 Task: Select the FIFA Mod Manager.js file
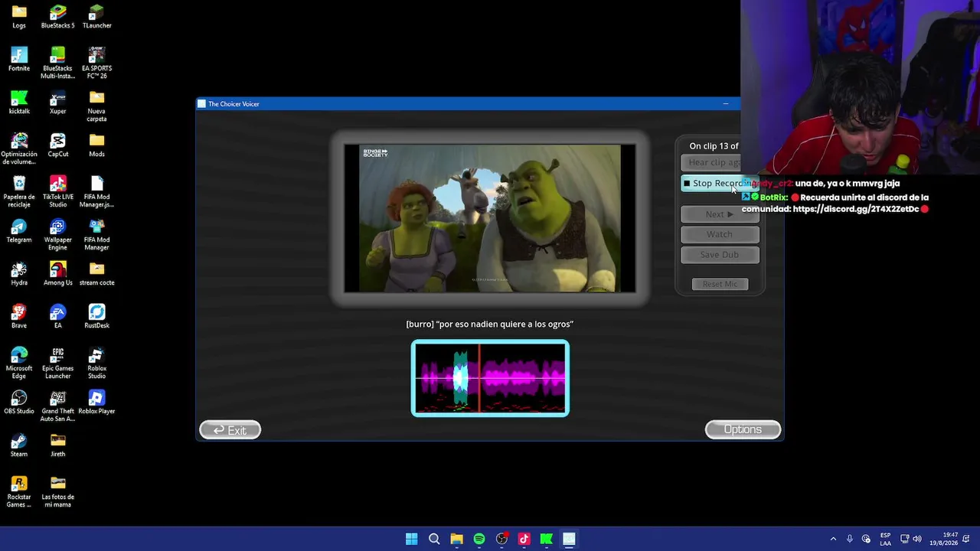(96, 191)
